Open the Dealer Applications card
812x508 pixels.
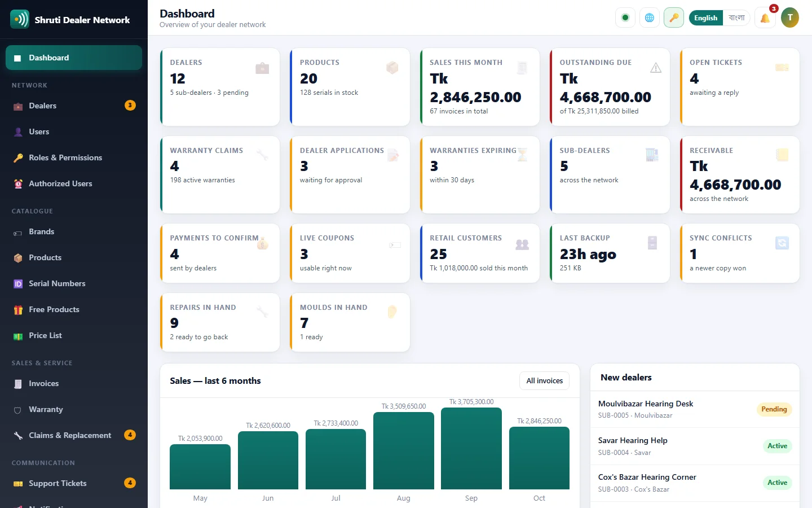(x=350, y=175)
